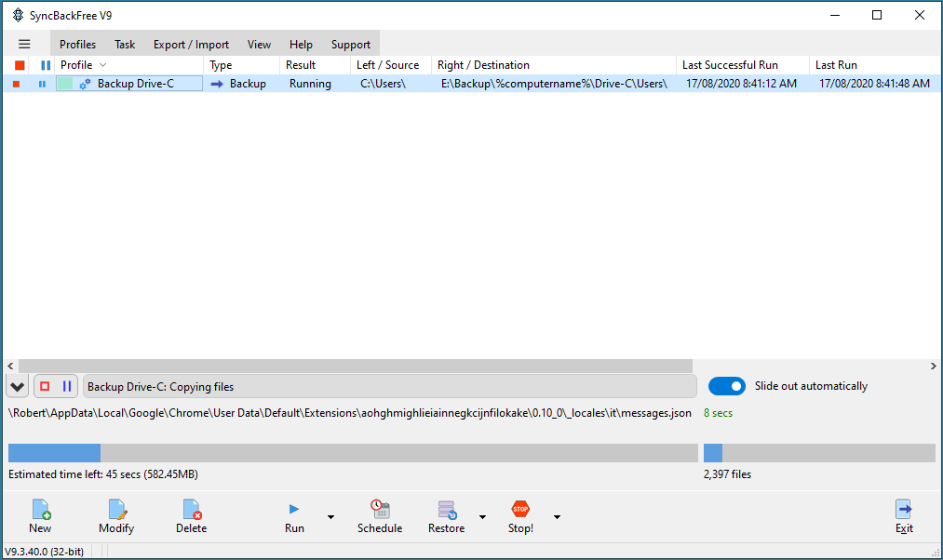
Task: Click the messages.json file path text
Action: [x=349, y=413]
